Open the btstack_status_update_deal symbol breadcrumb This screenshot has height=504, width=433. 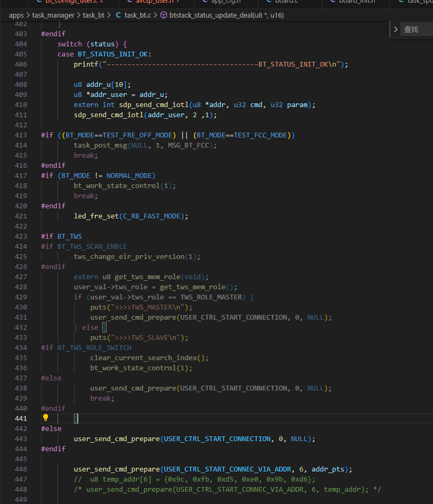[x=226, y=15]
